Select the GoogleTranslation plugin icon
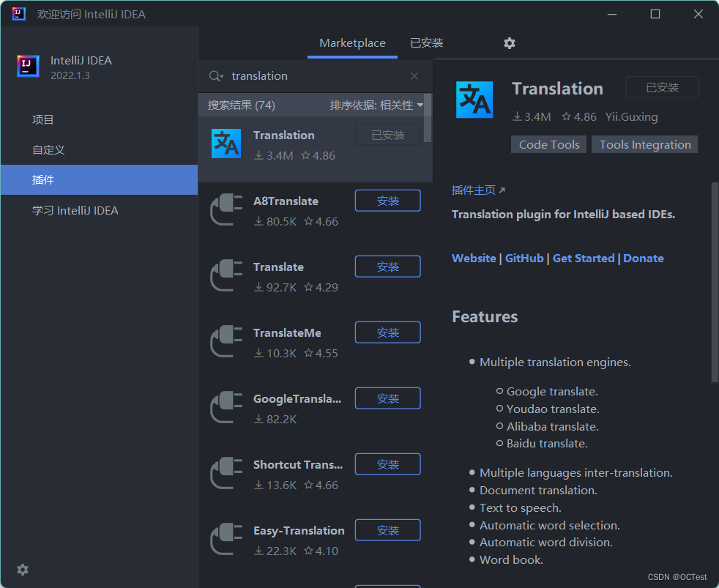The height and width of the screenshot is (588, 719). click(226, 407)
